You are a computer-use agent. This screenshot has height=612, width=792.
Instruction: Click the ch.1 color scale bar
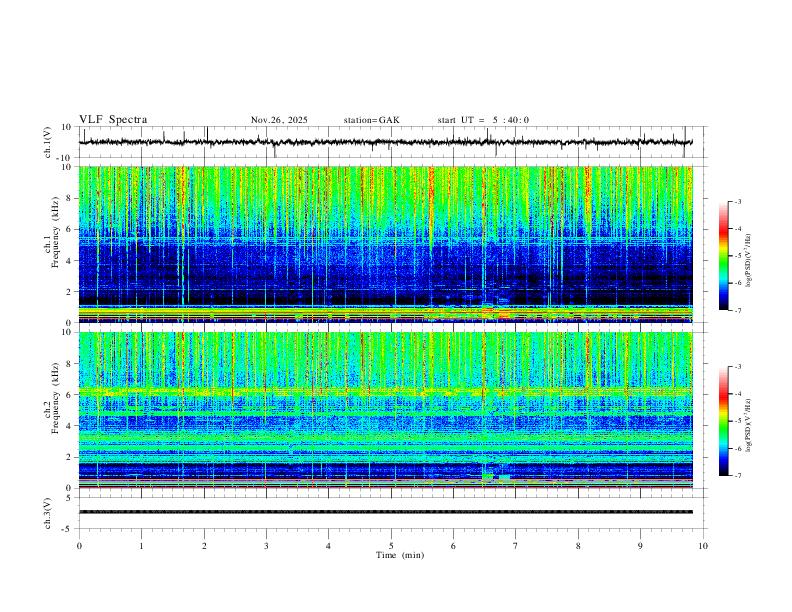point(723,256)
